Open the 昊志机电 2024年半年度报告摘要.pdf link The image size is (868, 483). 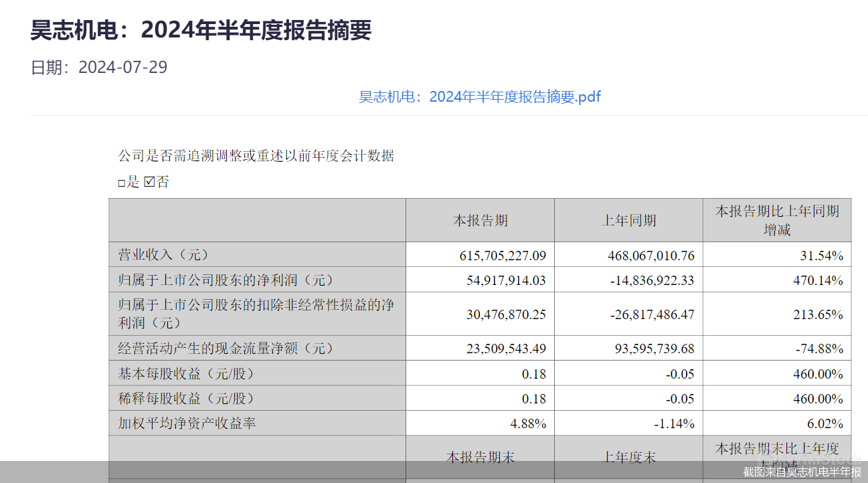coord(479,97)
